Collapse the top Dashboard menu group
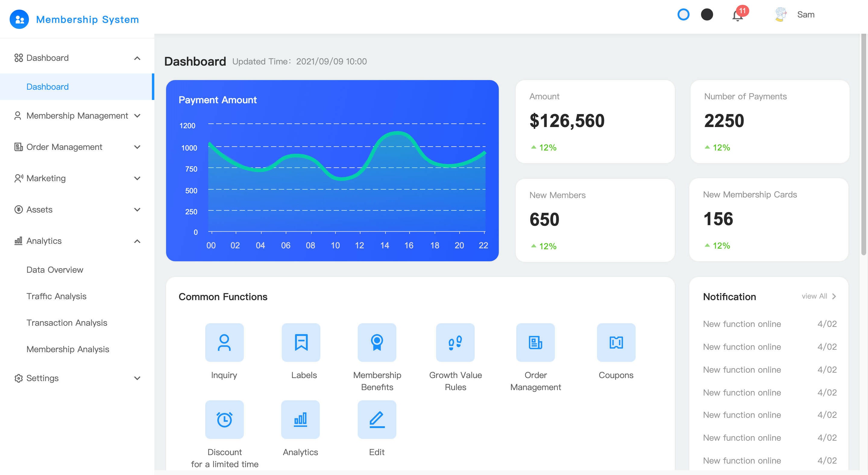Image resolution: width=868 pixels, height=475 pixels. point(77,58)
